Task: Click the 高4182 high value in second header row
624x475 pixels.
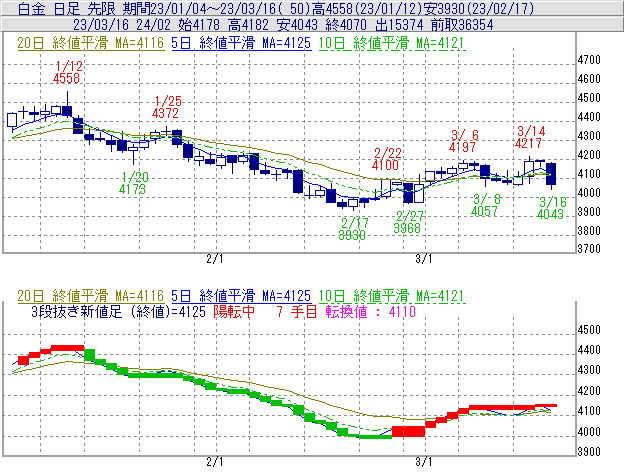Action: click(248, 25)
